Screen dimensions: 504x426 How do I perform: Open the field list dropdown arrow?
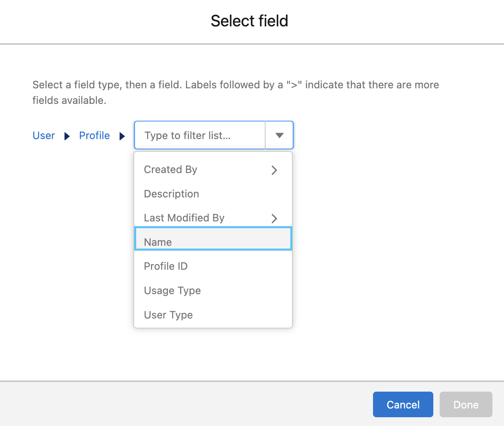click(279, 135)
